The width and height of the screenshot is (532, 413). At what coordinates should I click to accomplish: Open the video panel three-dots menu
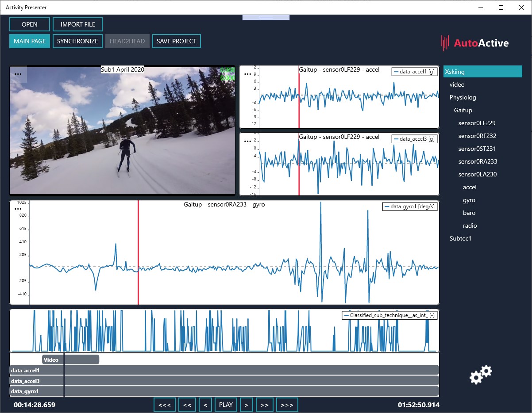point(18,74)
